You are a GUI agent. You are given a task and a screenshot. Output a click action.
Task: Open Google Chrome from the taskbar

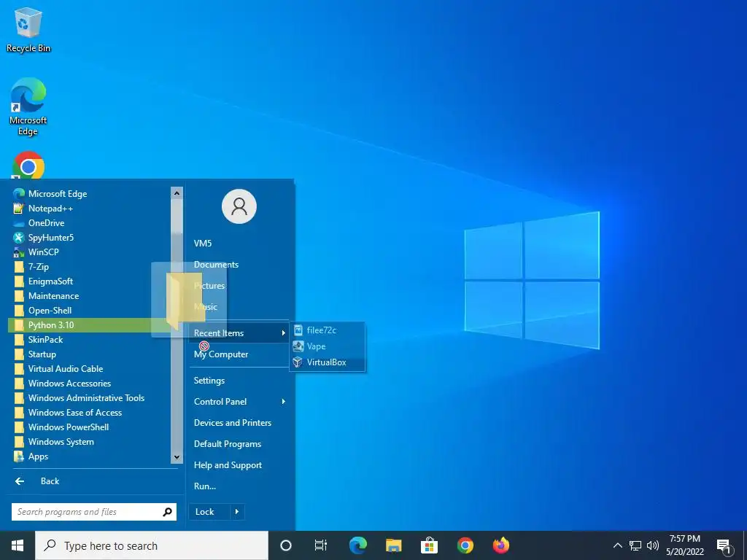[x=465, y=545]
